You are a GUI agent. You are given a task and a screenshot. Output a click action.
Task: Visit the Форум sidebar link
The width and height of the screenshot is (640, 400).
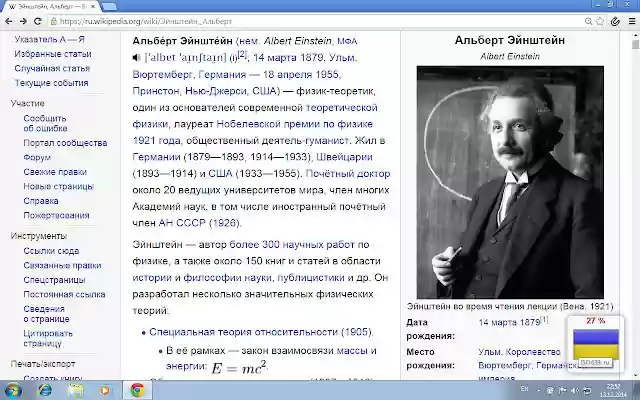coord(37,157)
